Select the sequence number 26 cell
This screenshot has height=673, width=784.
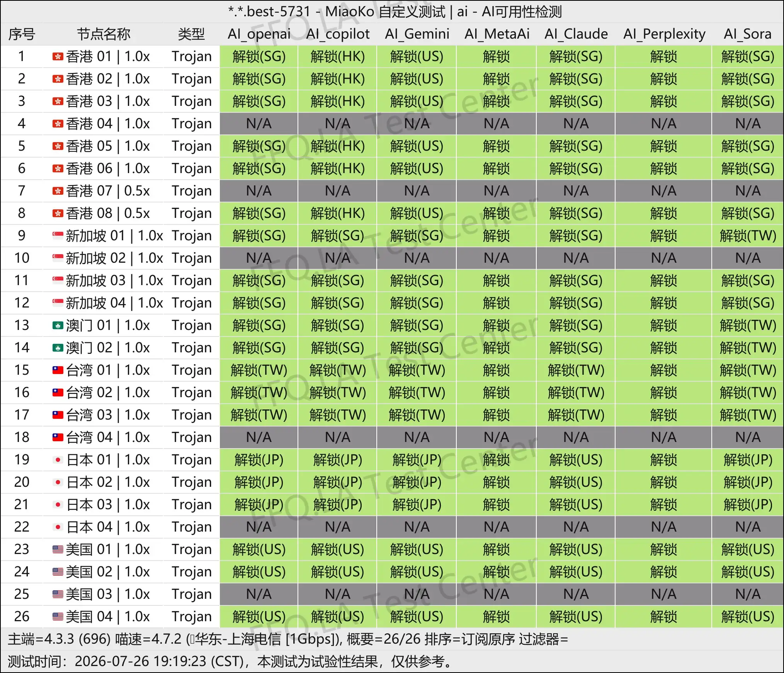click(x=22, y=617)
